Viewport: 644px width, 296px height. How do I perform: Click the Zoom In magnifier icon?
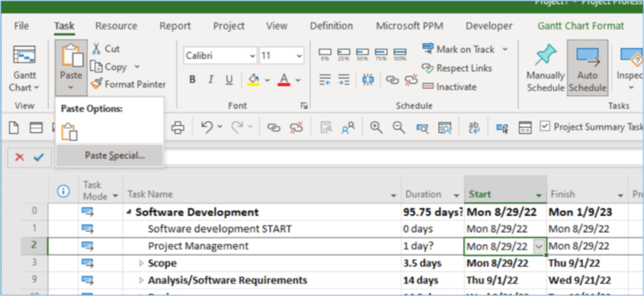click(x=376, y=128)
